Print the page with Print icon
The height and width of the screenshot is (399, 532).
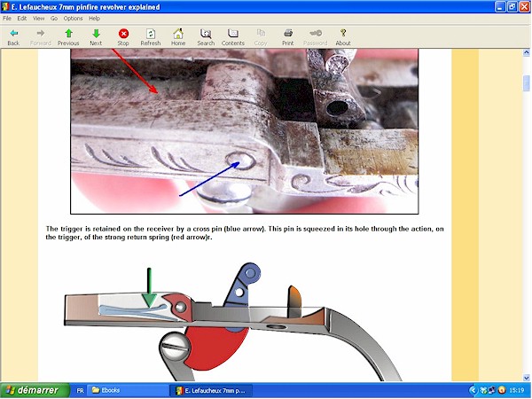(x=288, y=34)
